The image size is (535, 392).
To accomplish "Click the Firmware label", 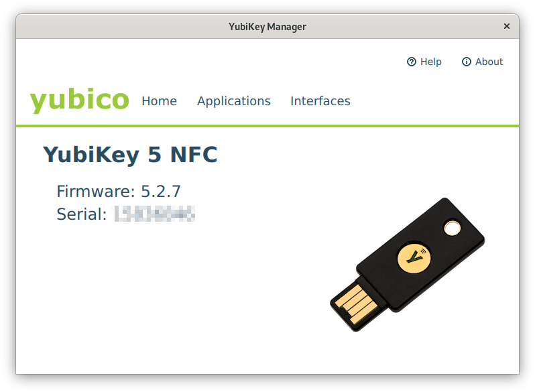I will [x=95, y=191].
